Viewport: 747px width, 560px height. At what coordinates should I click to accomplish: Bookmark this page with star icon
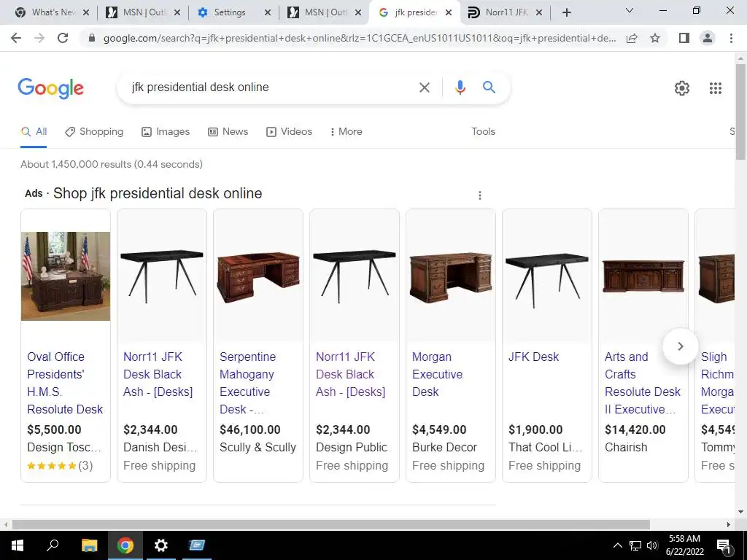click(655, 38)
